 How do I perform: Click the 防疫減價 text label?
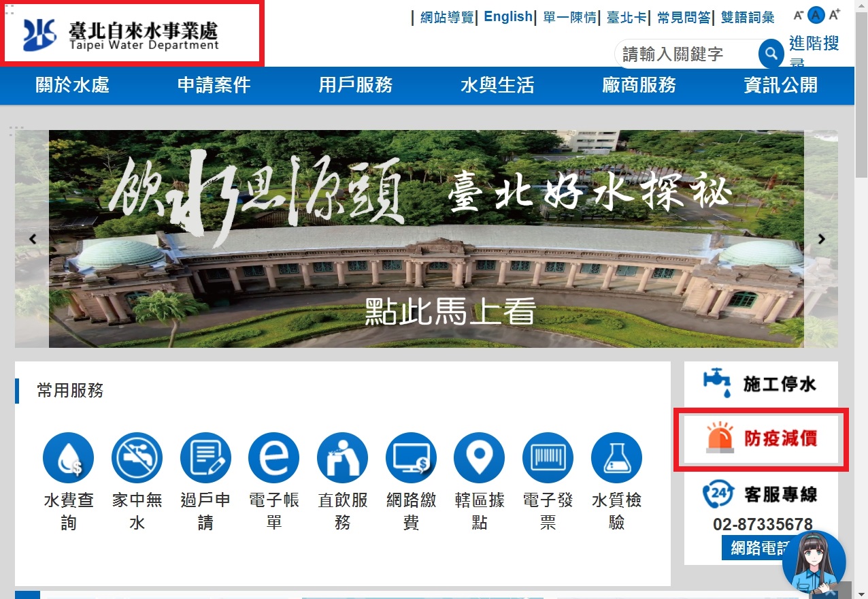(x=780, y=439)
